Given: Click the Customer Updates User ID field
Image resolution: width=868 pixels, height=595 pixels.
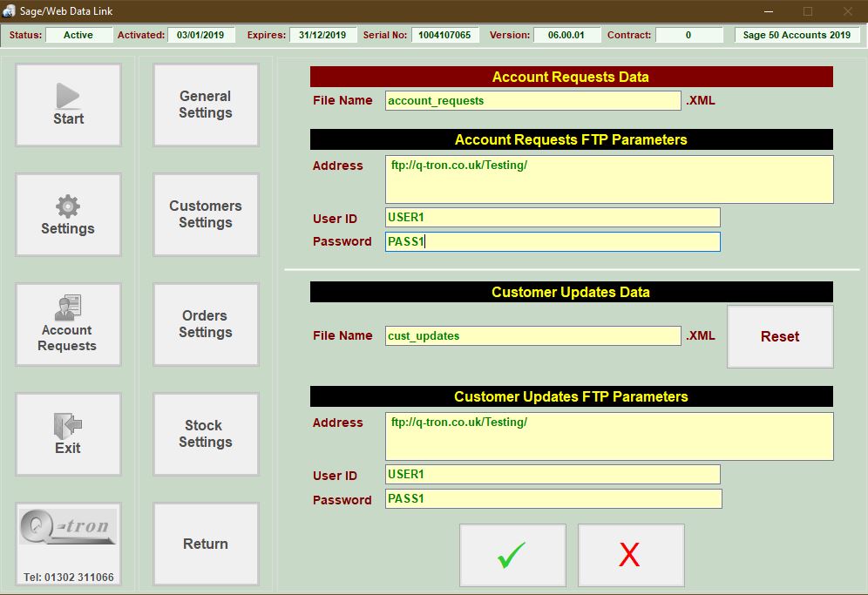Looking at the screenshot, I should (553, 474).
